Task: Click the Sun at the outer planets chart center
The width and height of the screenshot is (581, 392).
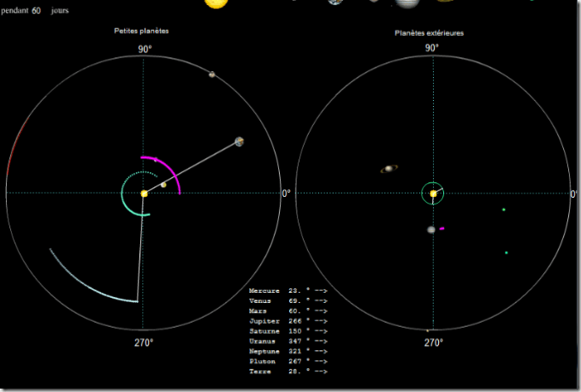Action: pos(433,194)
